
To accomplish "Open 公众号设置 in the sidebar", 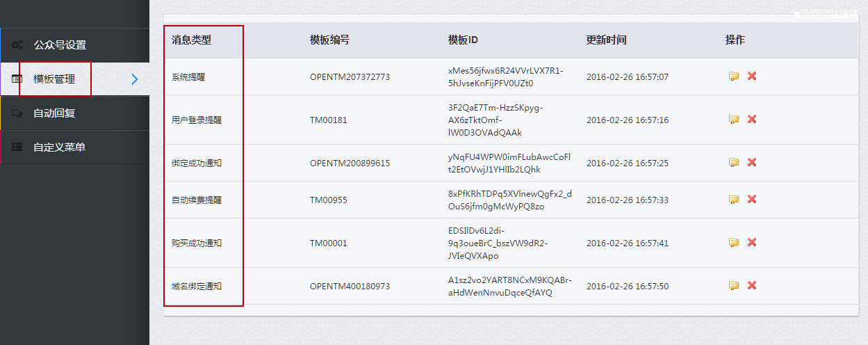I will (x=60, y=45).
